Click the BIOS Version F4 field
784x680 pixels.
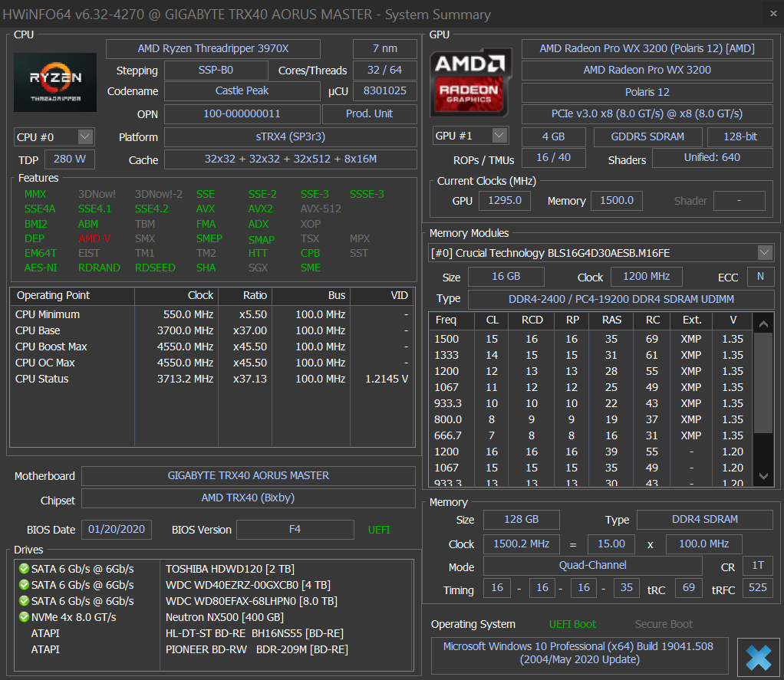coord(295,530)
